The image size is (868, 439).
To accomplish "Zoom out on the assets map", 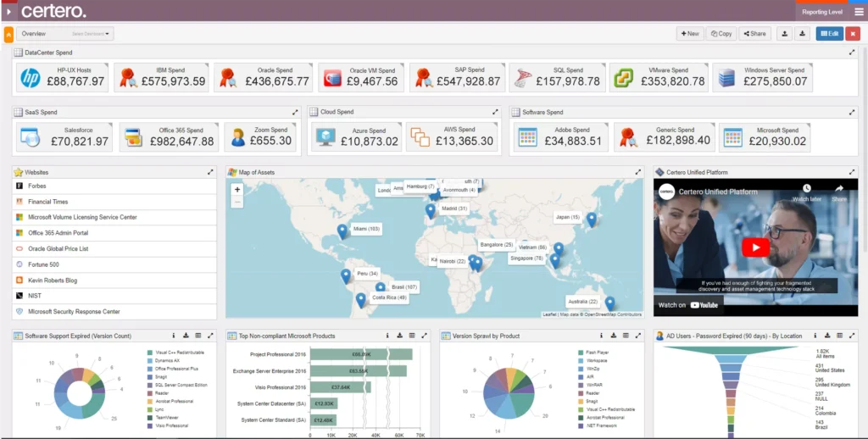I will [237, 202].
